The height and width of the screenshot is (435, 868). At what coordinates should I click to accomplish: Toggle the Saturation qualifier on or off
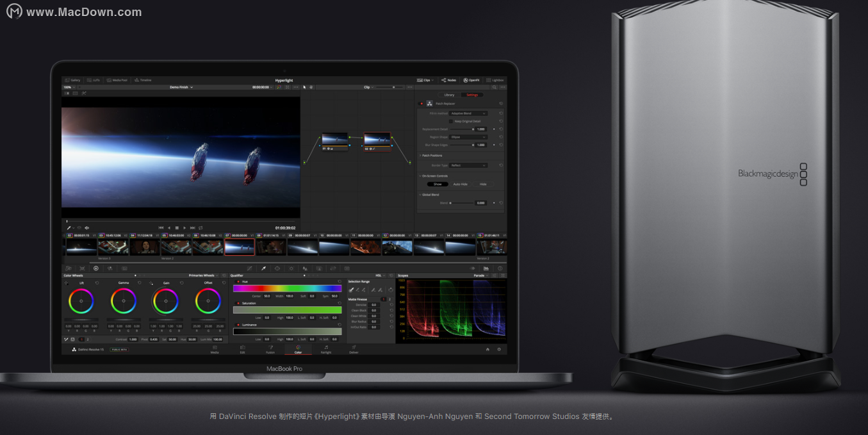click(238, 303)
